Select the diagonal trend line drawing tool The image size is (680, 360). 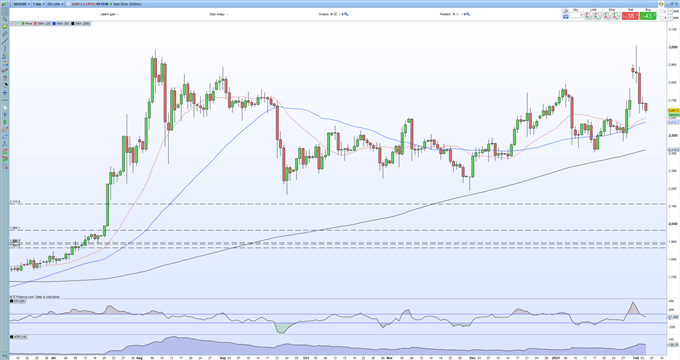(x=5, y=41)
